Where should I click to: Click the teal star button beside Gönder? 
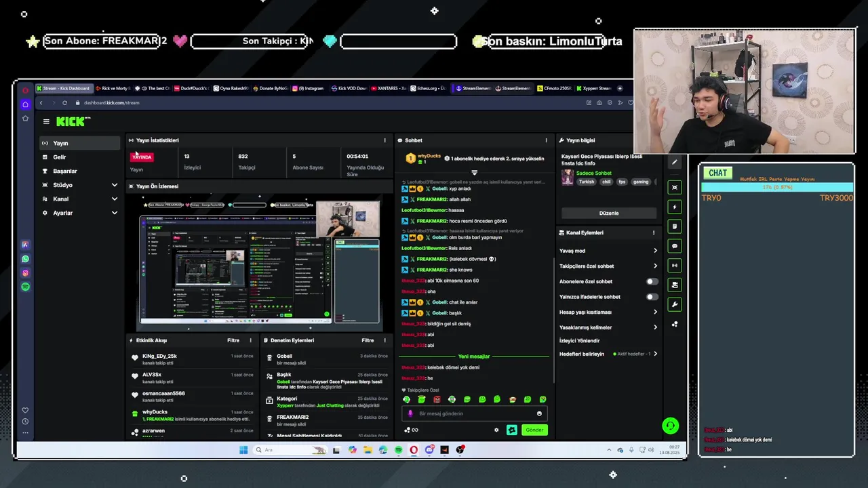(512, 430)
